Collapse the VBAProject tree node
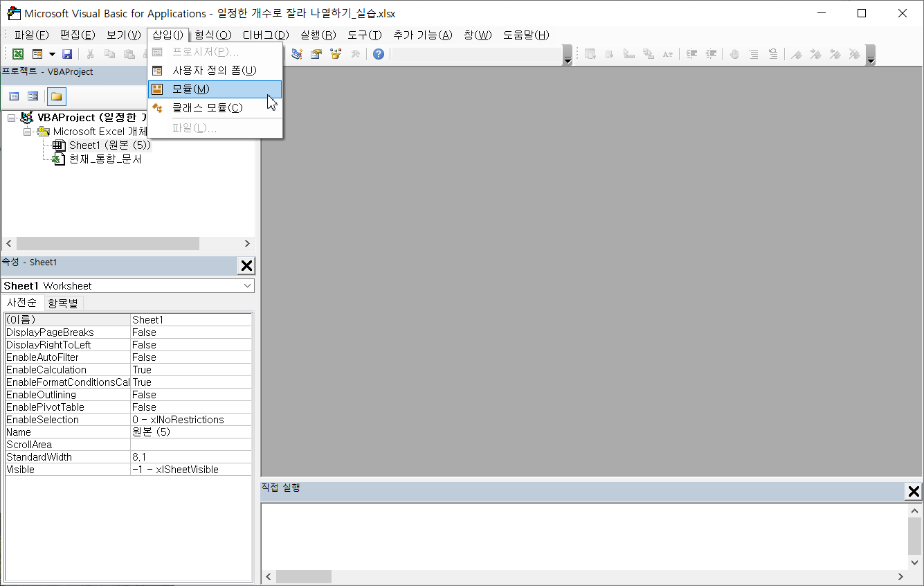924x586 pixels. pos(11,118)
